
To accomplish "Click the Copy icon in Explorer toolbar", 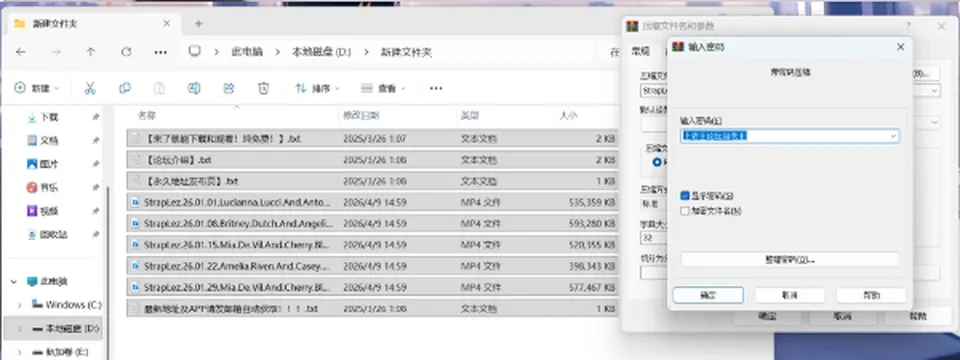I will click(x=125, y=88).
